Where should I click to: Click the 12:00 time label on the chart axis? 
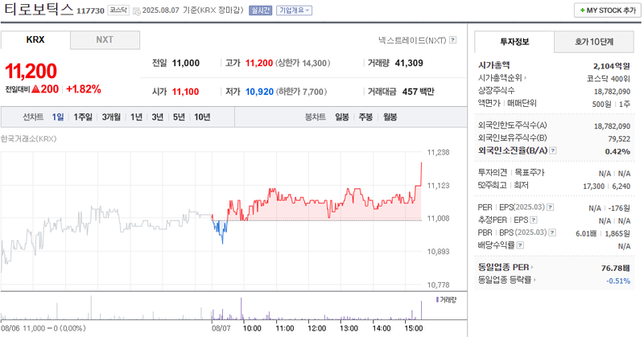(316, 328)
